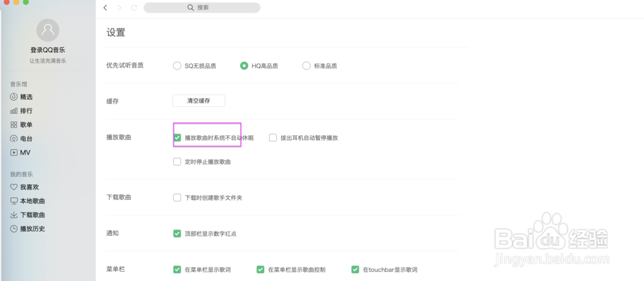Screen dimensions: 644x281
Task: Click the 电台 radio icon
Action: pos(14,139)
